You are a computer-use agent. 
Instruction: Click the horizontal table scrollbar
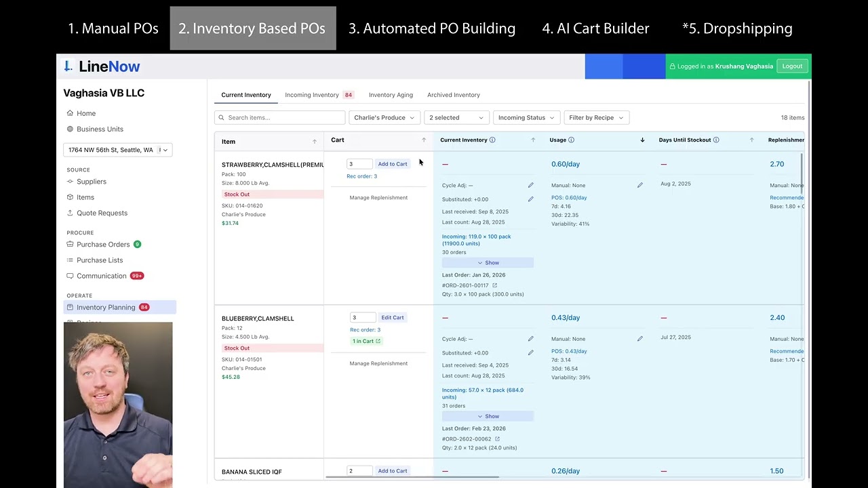click(412, 477)
